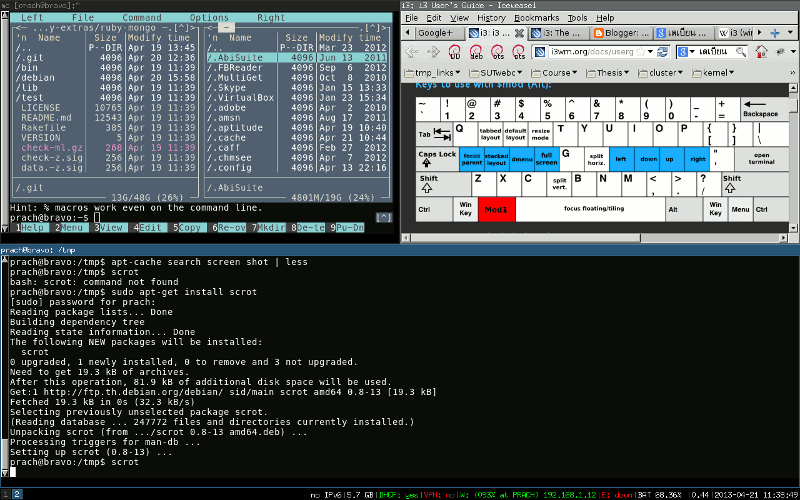Screen dimensions: 800x500
Task: Click the page scrollbar up arrow
Action: [793, 88]
